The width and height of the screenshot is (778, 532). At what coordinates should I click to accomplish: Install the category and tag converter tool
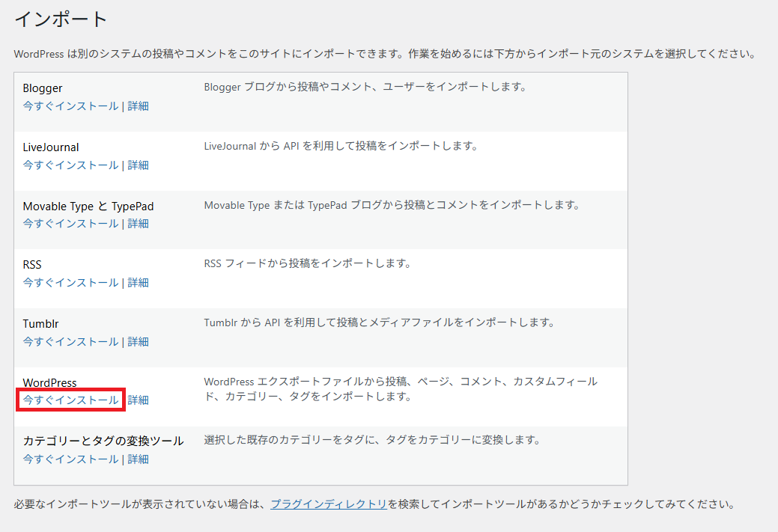[x=70, y=459]
